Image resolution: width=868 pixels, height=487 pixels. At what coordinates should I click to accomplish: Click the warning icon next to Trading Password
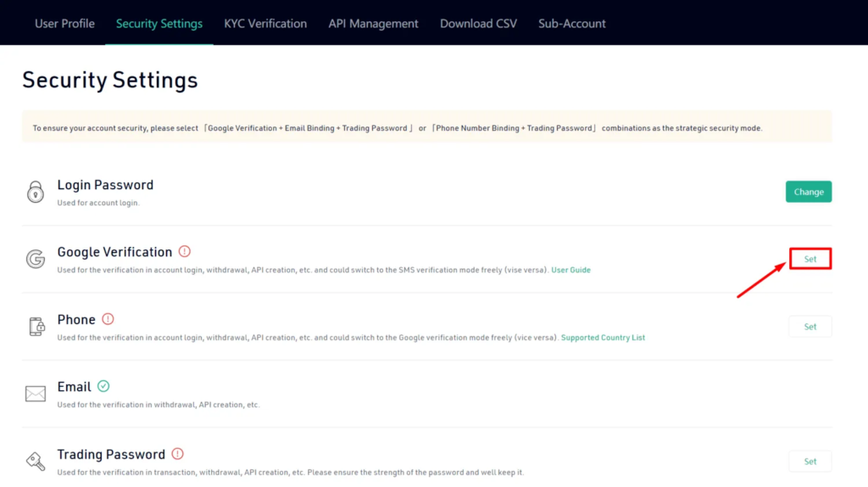click(177, 454)
